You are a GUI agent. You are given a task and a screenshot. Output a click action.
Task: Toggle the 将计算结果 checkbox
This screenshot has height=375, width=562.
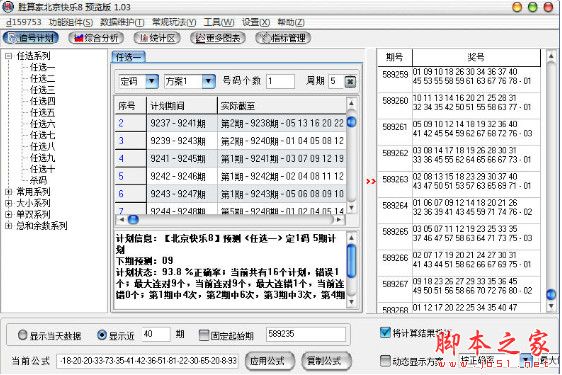click(385, 332)
